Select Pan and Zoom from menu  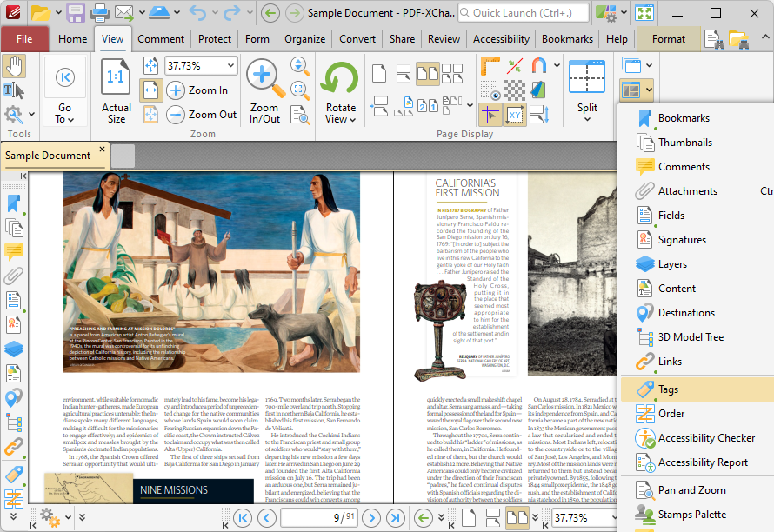click(691, 490)
